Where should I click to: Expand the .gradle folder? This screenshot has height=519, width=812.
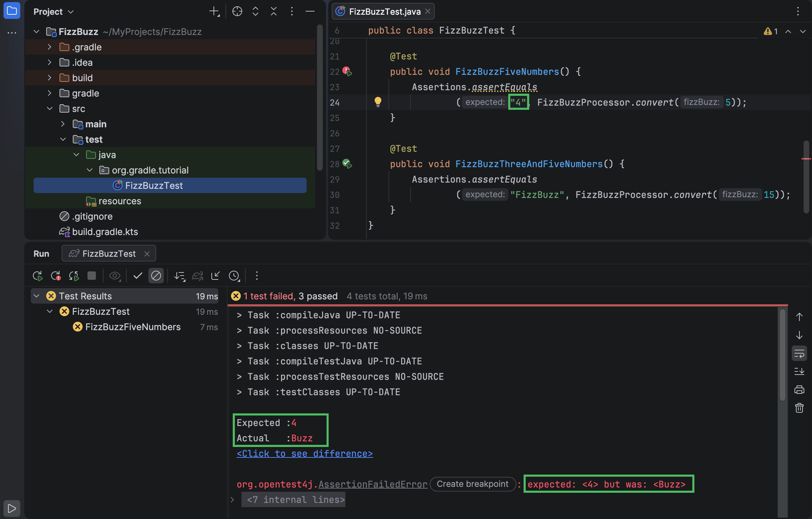tap(49, 47)
